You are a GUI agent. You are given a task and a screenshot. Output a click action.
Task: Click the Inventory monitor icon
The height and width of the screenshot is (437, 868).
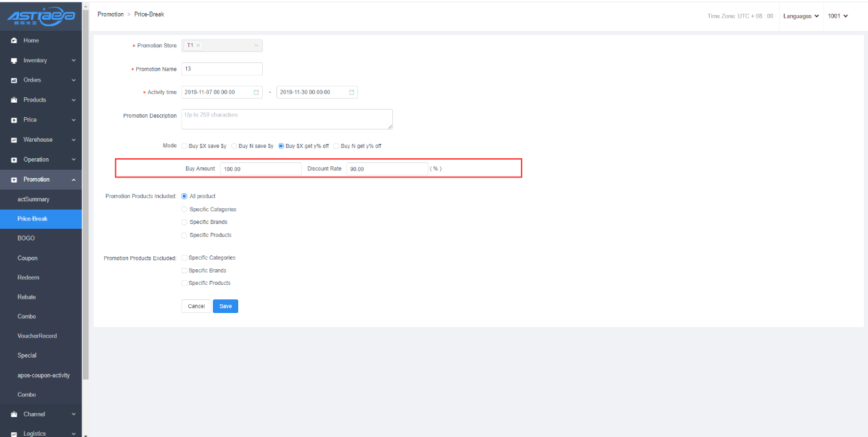(14, 60)
